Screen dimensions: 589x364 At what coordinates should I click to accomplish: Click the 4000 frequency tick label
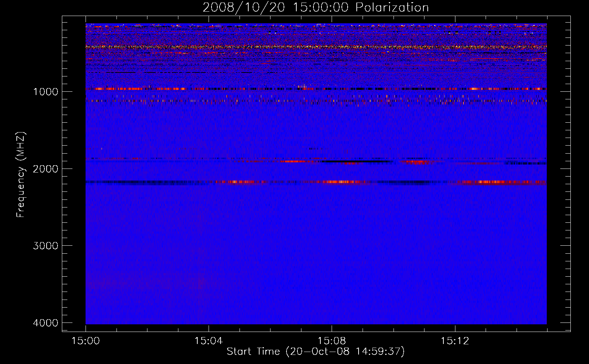click(x=46, y=323)
